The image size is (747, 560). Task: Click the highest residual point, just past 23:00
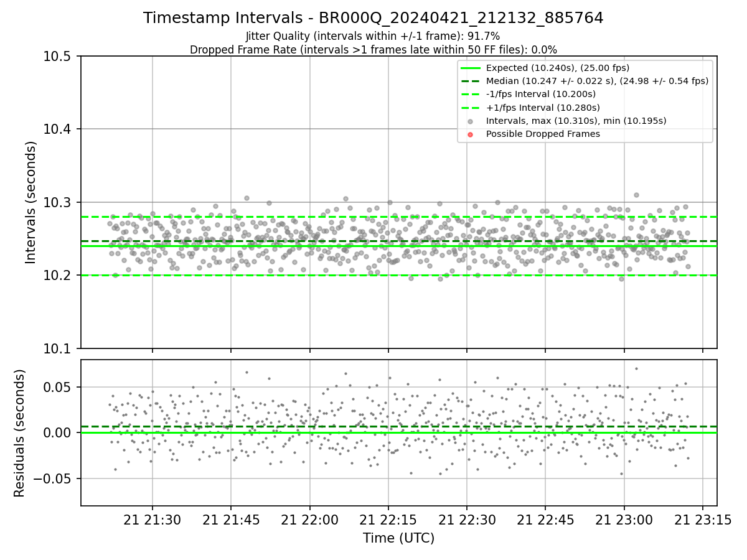point(636,368)
